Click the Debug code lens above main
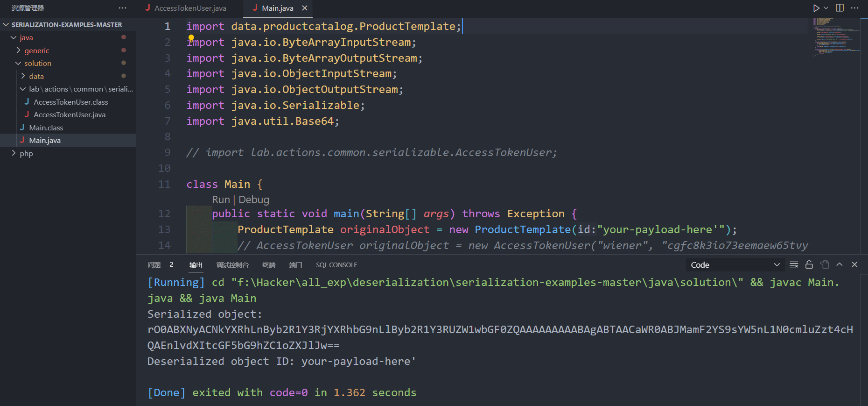This screenshot has width=868, height=406. click(254, 199)
